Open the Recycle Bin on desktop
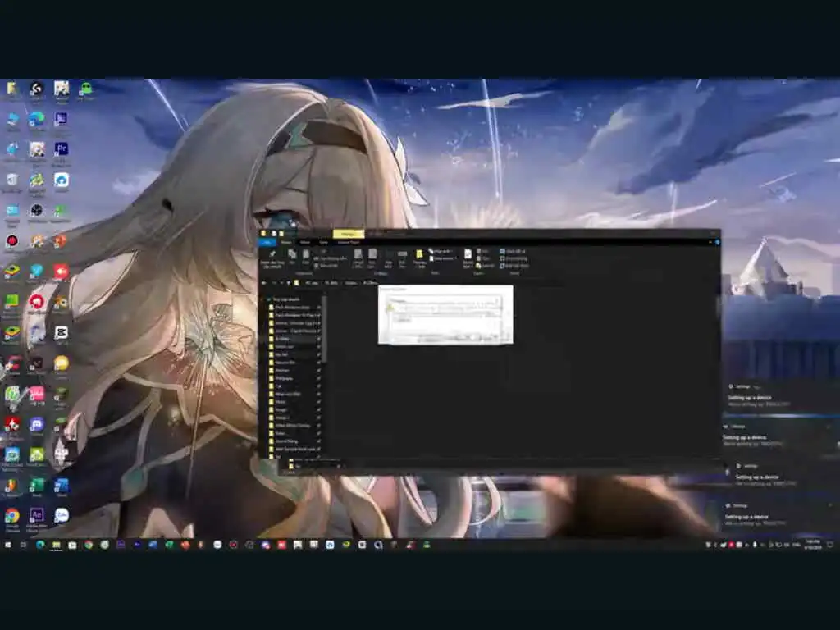This screenshot has width=840, height=630. (x=11, y=183)
